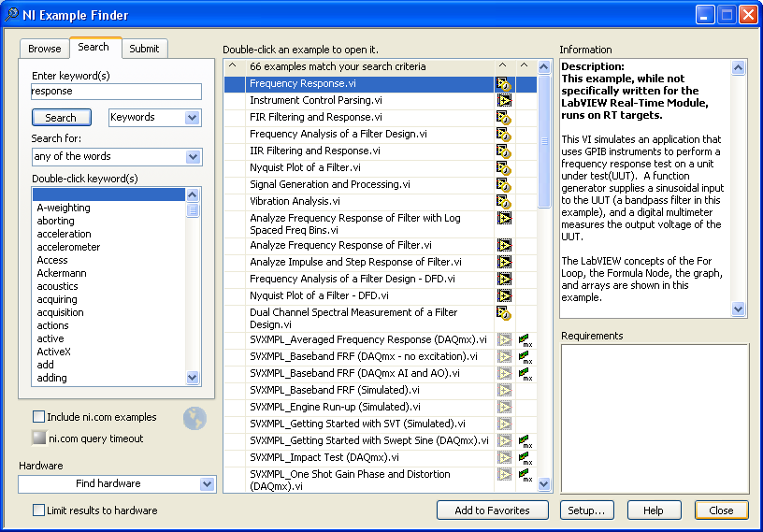Open the Submit tab
Screen dimensions: 763x532
(144, 49)
